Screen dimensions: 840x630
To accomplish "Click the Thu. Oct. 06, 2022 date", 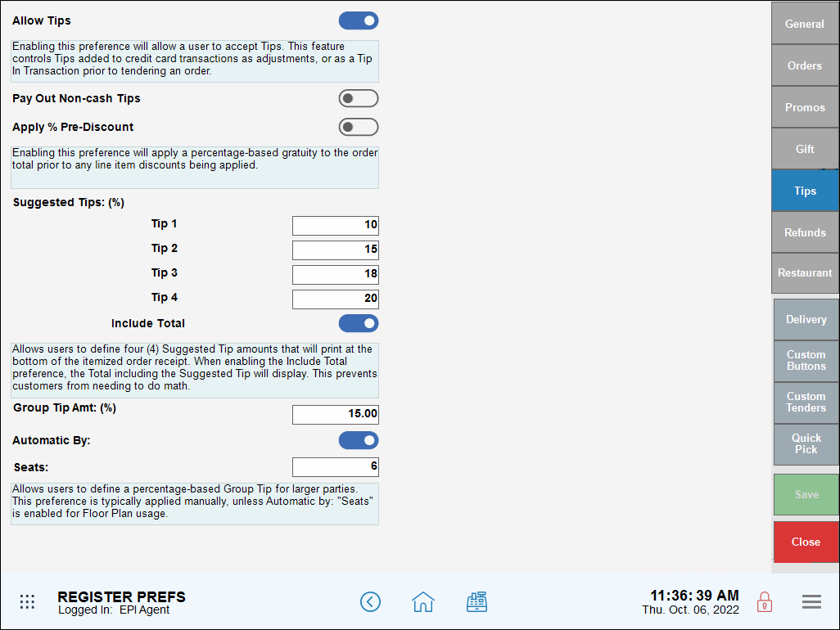I will (x=690, y=610).
